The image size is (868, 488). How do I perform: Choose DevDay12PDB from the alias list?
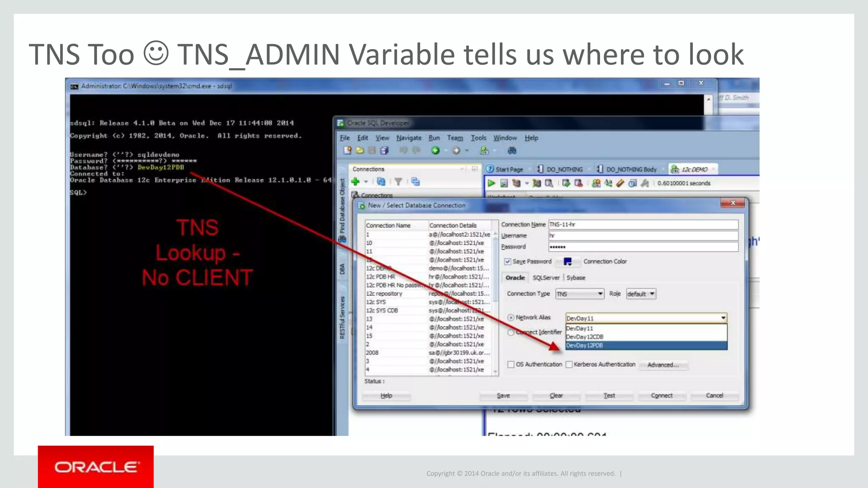tap(646, 345)
